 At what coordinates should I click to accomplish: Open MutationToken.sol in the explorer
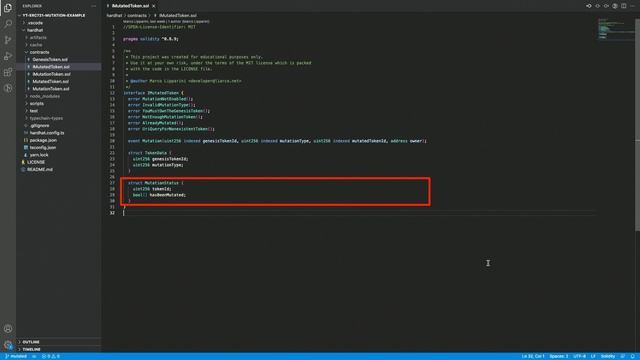pos(51,89)
